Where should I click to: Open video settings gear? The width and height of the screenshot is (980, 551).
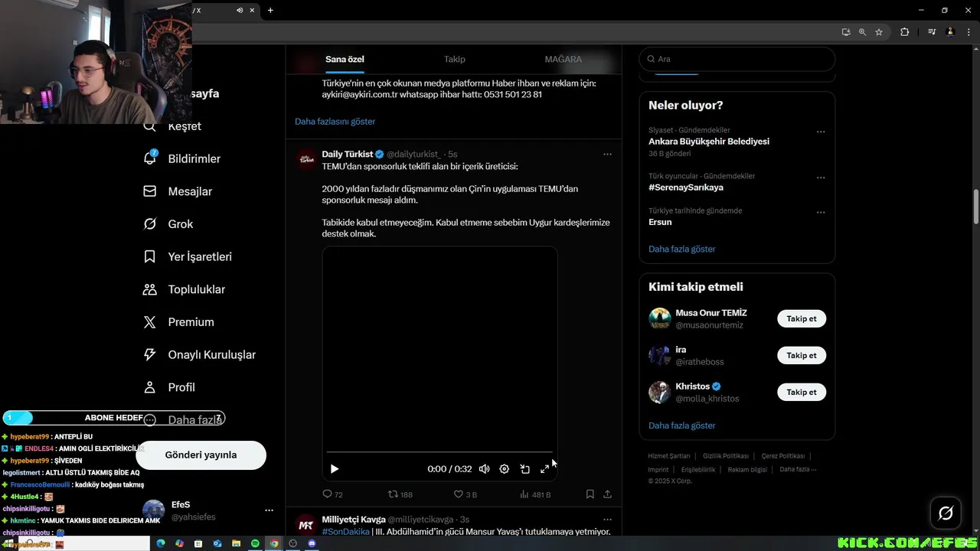tap(504, 469)
